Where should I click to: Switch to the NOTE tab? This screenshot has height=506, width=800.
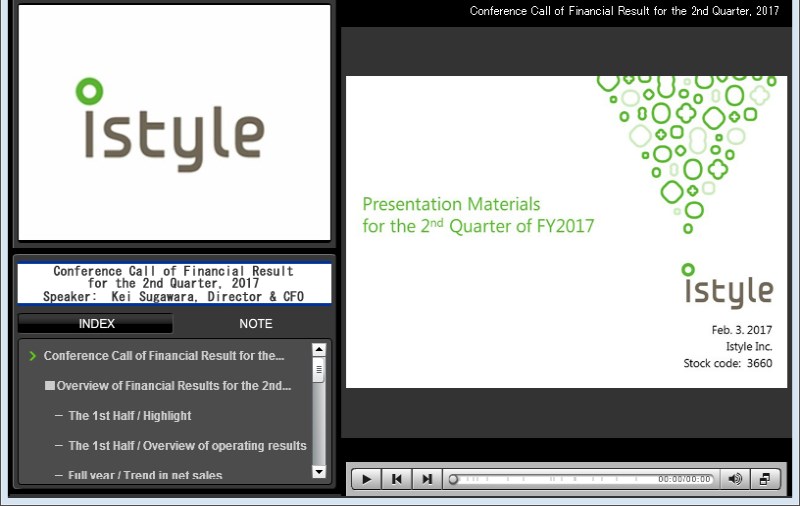(256, 323)
